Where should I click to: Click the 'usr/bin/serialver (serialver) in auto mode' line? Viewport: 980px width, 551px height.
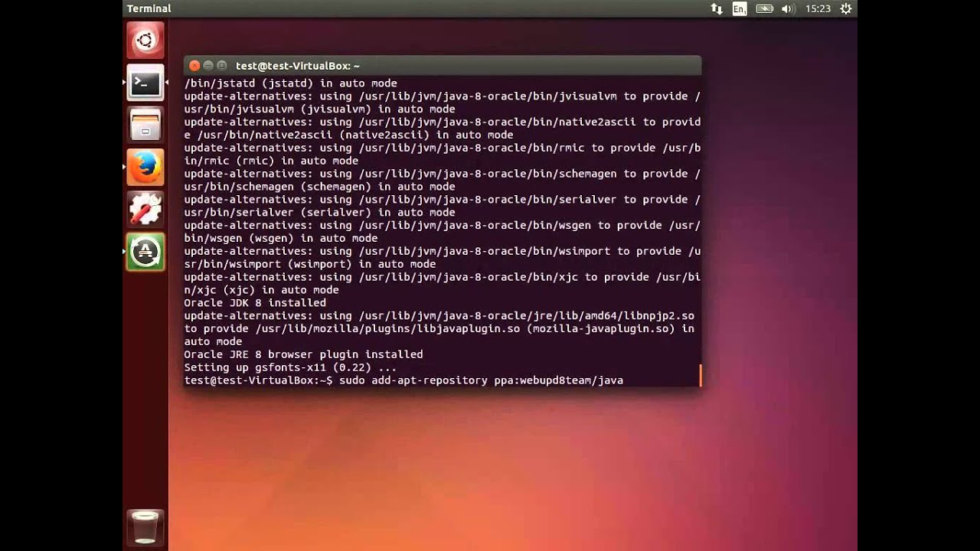[x=319, y=213]
